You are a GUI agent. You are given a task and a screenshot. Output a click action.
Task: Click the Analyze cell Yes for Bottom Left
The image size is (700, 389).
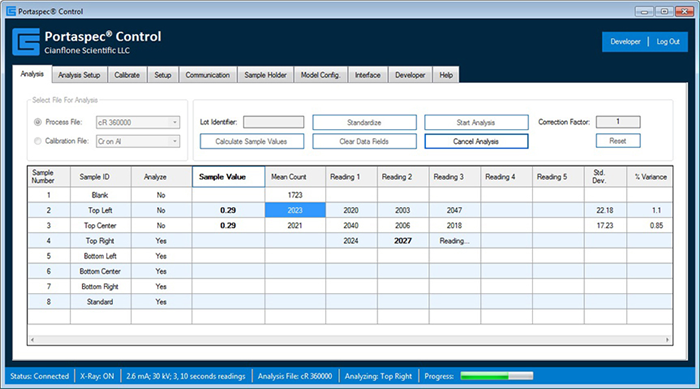tap(161, 256)
